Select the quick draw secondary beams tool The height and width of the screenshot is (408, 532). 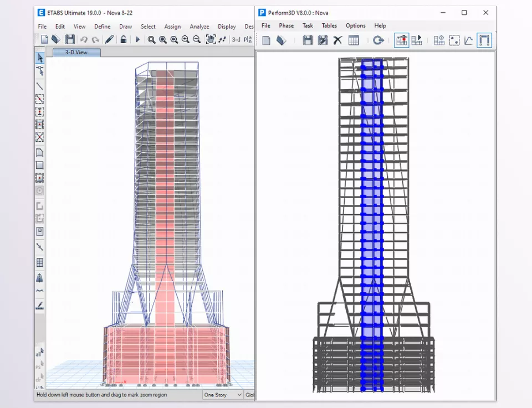tap(40, 125)
